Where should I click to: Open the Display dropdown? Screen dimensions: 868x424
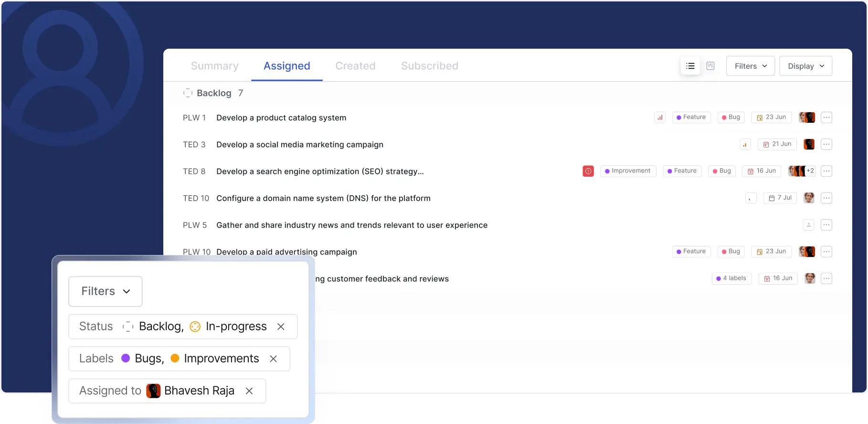[805, 66]
